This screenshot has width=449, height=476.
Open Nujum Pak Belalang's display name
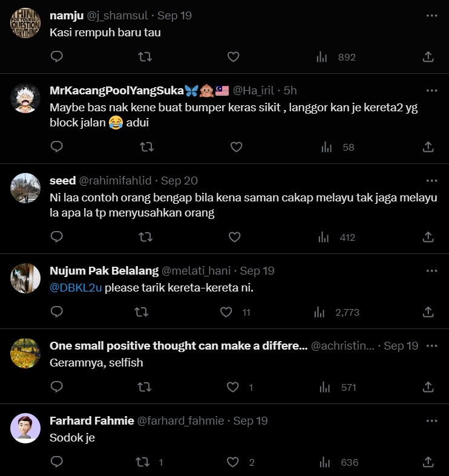pyautogui.click(x=103, y=271)
